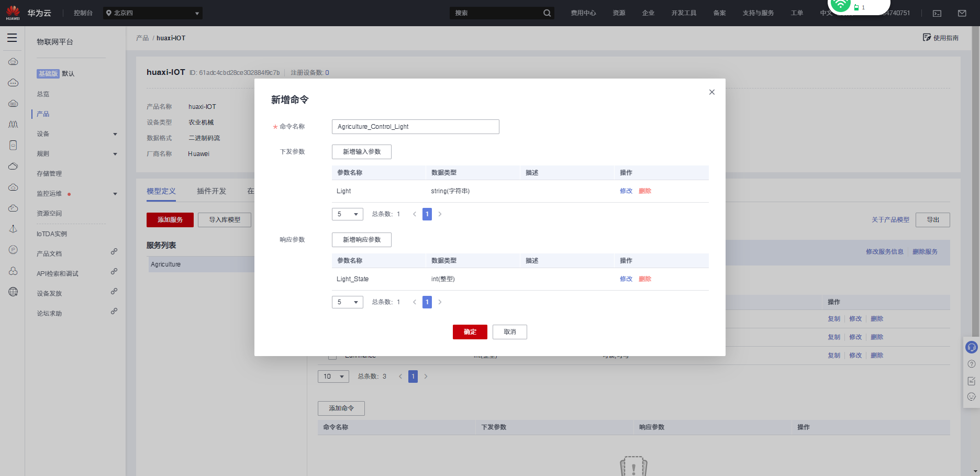Click the smiley face rating icon
Viewport: 980px width, 476px height.
[x=972, y=397]
